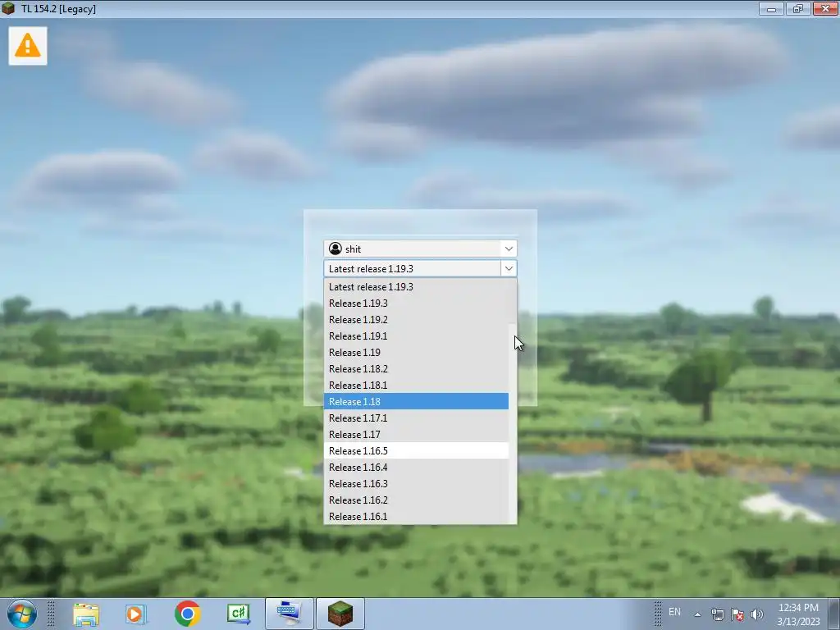This screenshot has height=630, width=840.
Task: Click the orange warning triangle icon
Action: [x=27, y=46]
